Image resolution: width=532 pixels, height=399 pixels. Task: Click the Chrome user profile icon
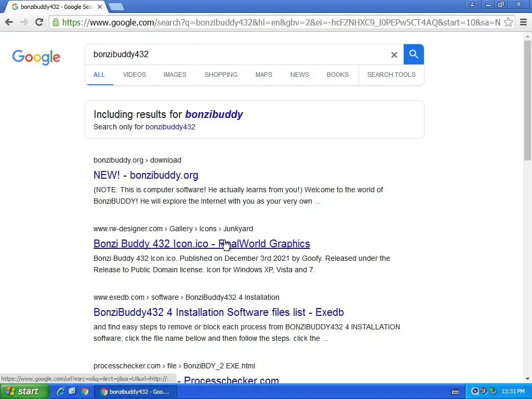472,4
